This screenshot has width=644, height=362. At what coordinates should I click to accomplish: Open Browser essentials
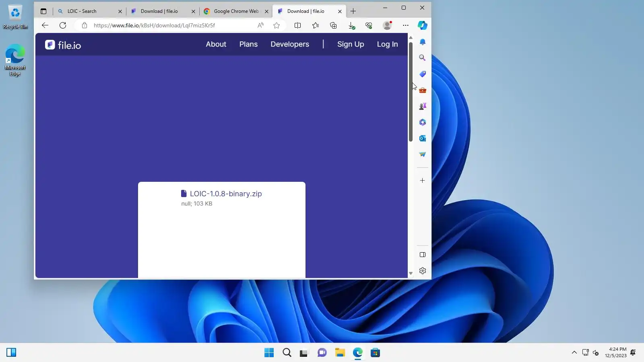point(369,25)
